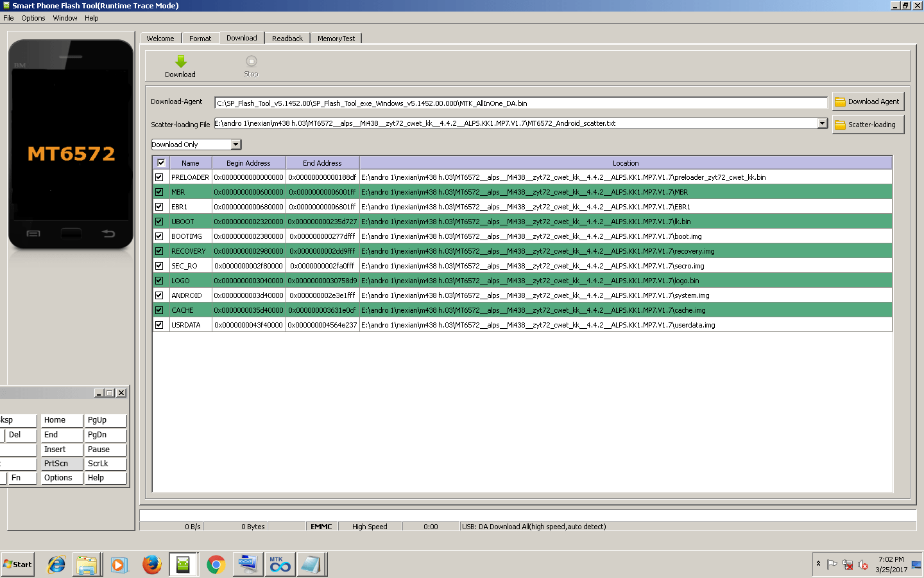Click PgDn key on on-screen keyboard
Screen dimensions: 924x578
105,435
